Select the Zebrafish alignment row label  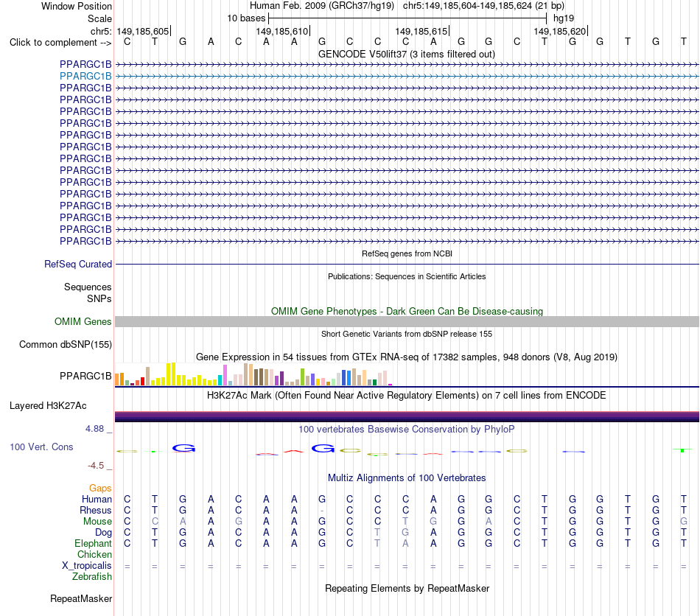[92, 577]
